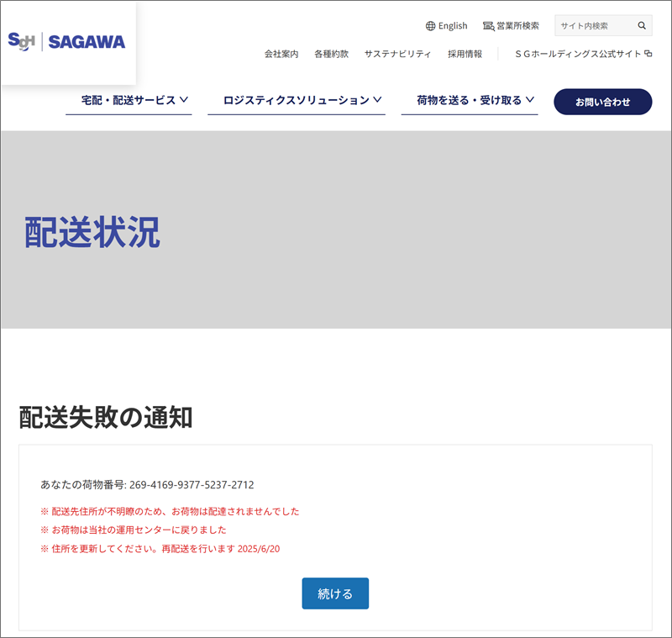The height and width of the screenshot is (638, 672).
Task: Open the ロジスティクスソリューション dropdown
Action: coord(302,100)
